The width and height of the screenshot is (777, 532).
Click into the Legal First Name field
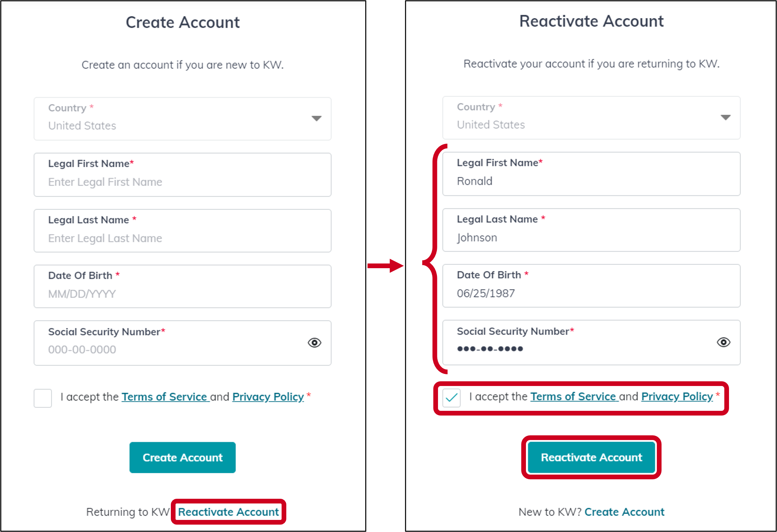click(x=182, y=182)
